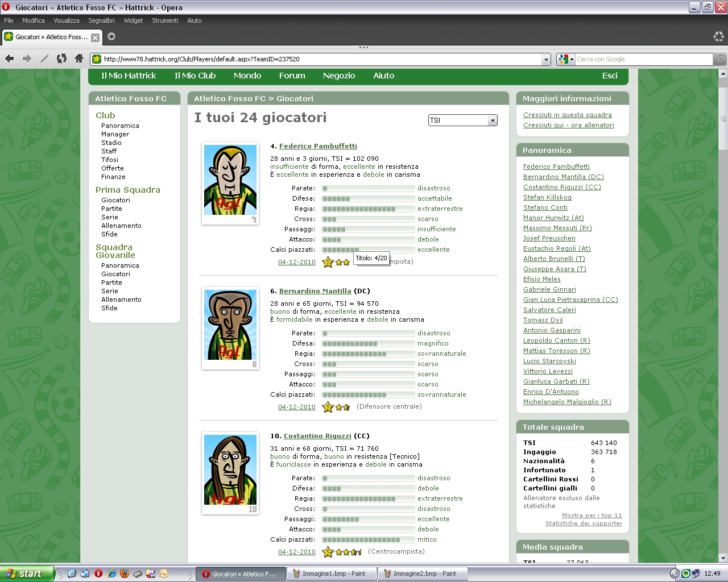Open the Visualizza menu

[67, 20]
